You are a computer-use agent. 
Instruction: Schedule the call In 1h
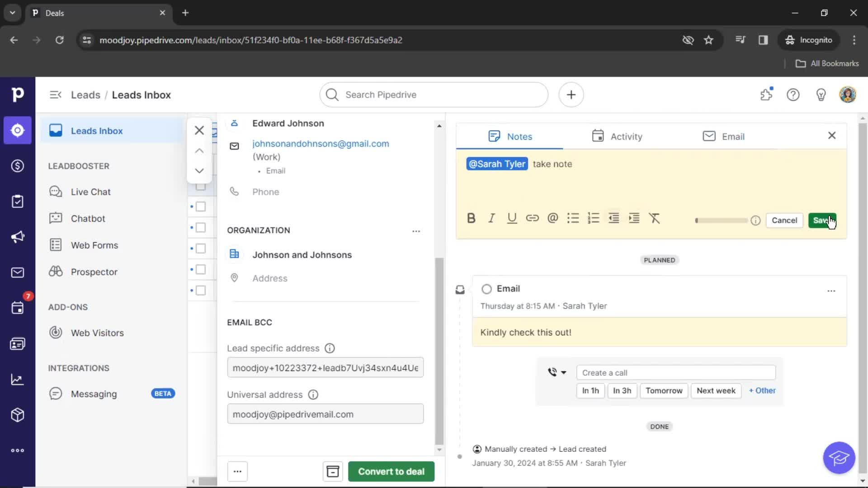(x=590, y=390)
